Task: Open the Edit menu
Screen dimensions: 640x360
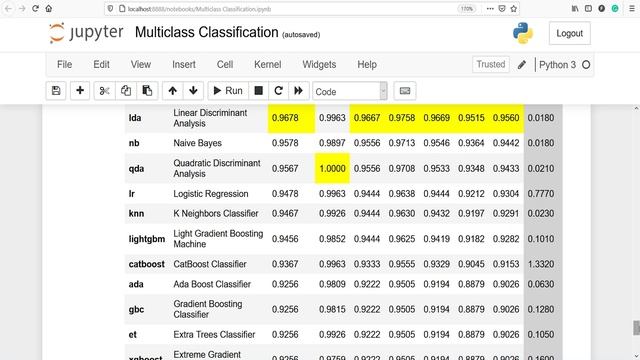Action: pos(101,64)
